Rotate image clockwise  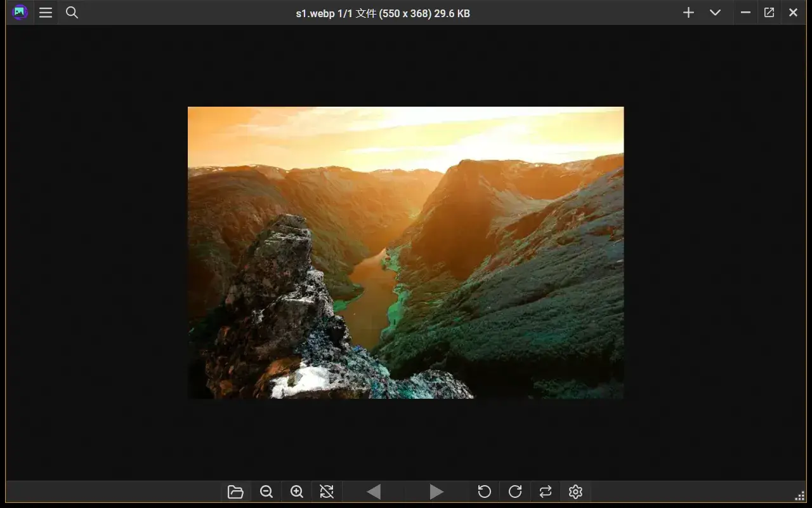515,491
